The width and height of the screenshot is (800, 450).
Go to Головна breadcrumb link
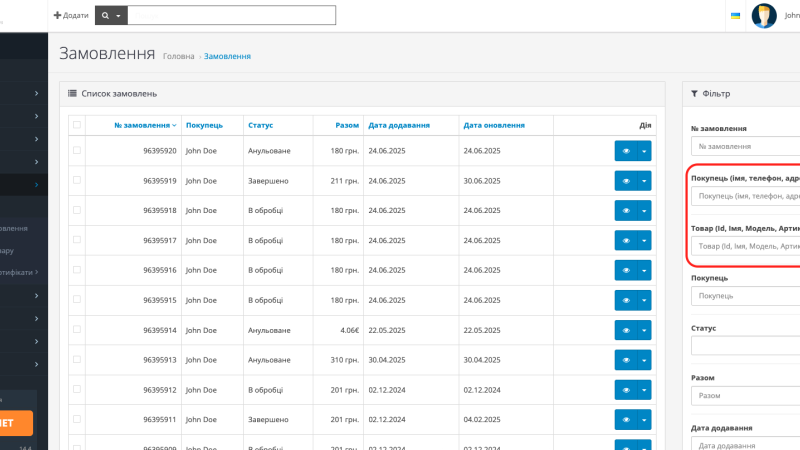pyautogui.click(x=179, y=56)
